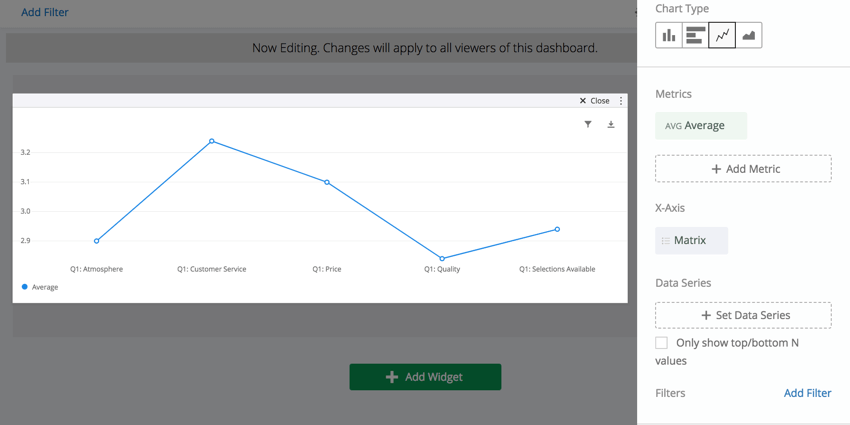Click Add Filter at top left

tap(45, 12)
